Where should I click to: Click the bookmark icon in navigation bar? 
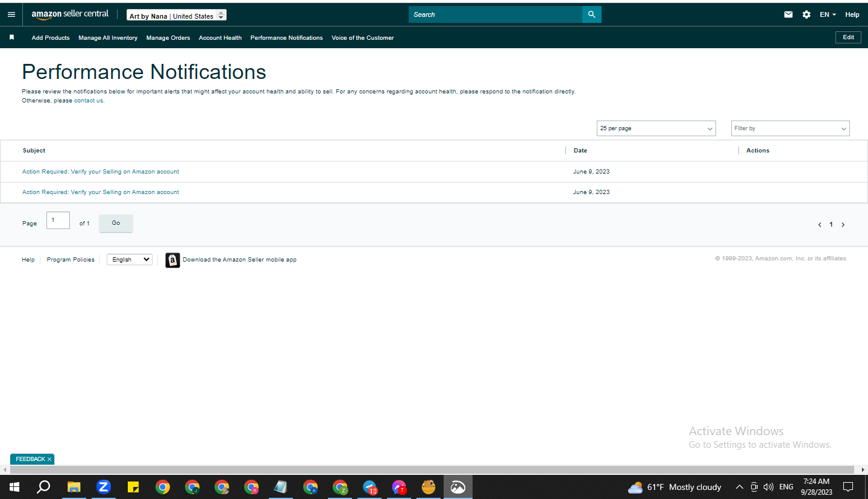[x=11, y=37]
